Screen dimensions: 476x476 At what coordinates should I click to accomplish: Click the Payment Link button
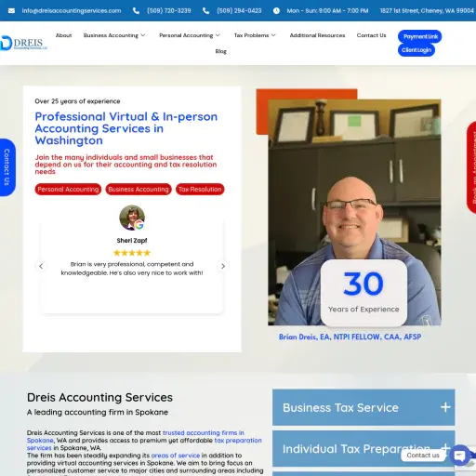pos(420,36)
